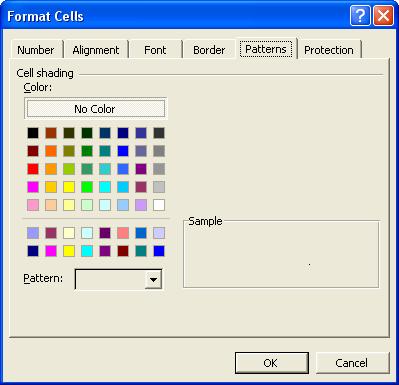Confirm with the OK button
The width and height of the screenshot is (399, 385).
(x=272, y=363)
